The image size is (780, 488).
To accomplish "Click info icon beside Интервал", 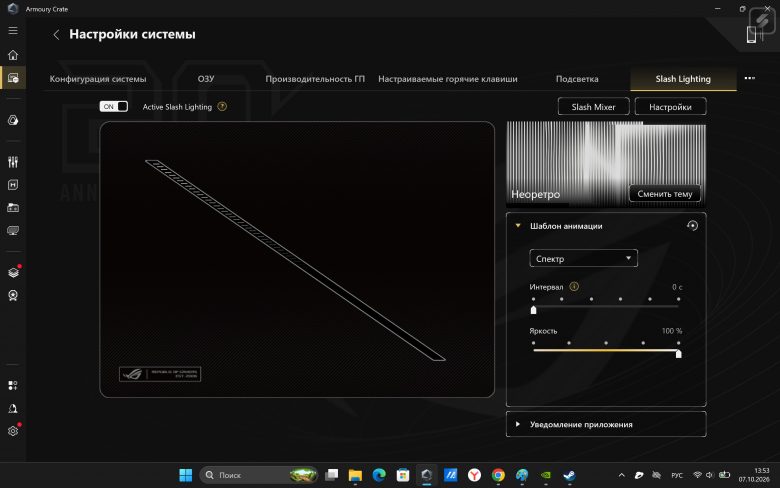I will pyautogui.click(x=574, y=287).
